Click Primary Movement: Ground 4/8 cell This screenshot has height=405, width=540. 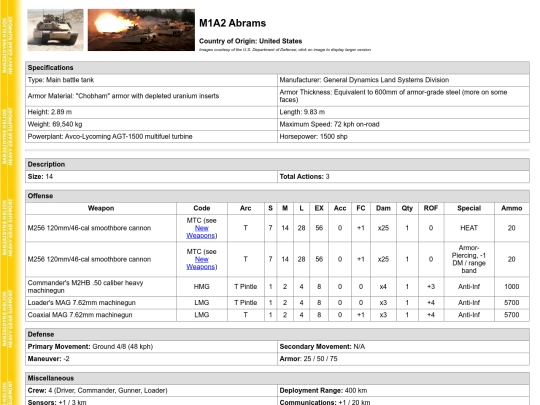tap(152, 347)
